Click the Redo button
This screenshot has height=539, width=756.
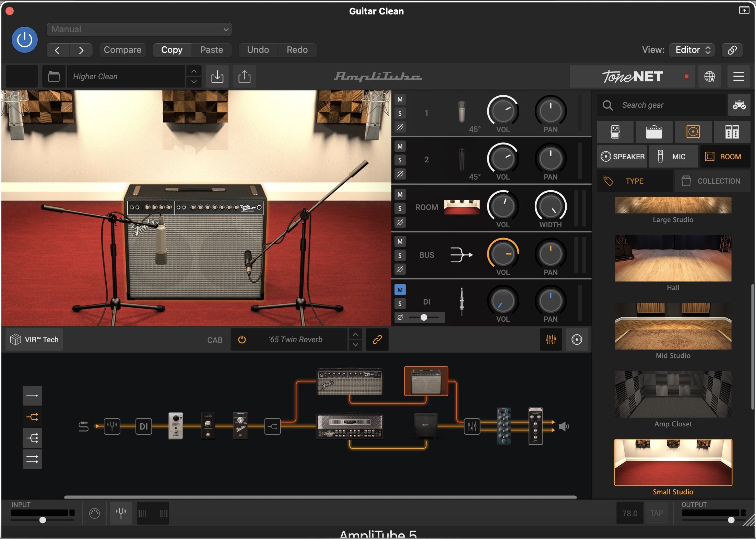(297, 50)
